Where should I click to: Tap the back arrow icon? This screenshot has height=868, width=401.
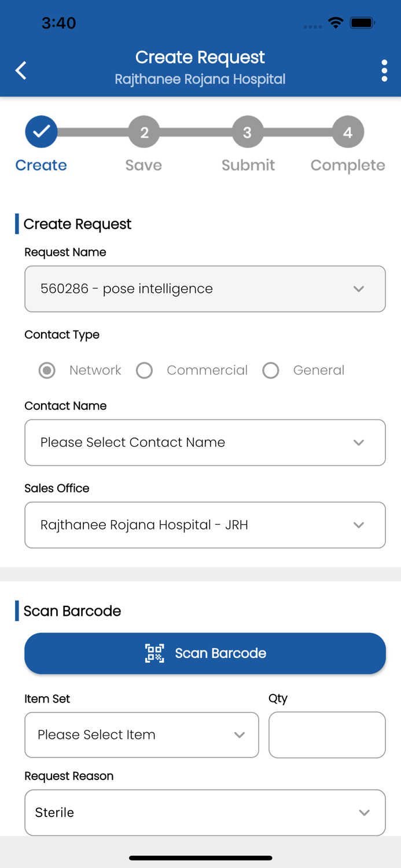pyautogui.click(x=21, y=71)
